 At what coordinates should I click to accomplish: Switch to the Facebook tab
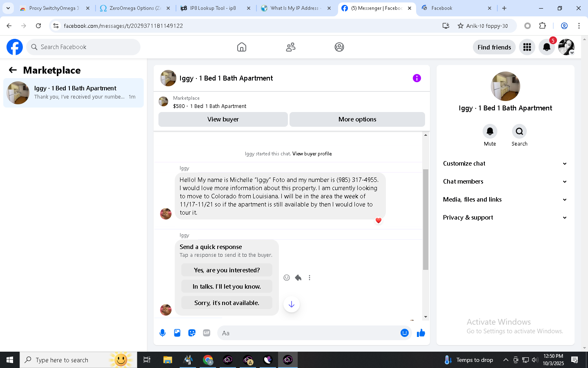click(x=457, y=8)
